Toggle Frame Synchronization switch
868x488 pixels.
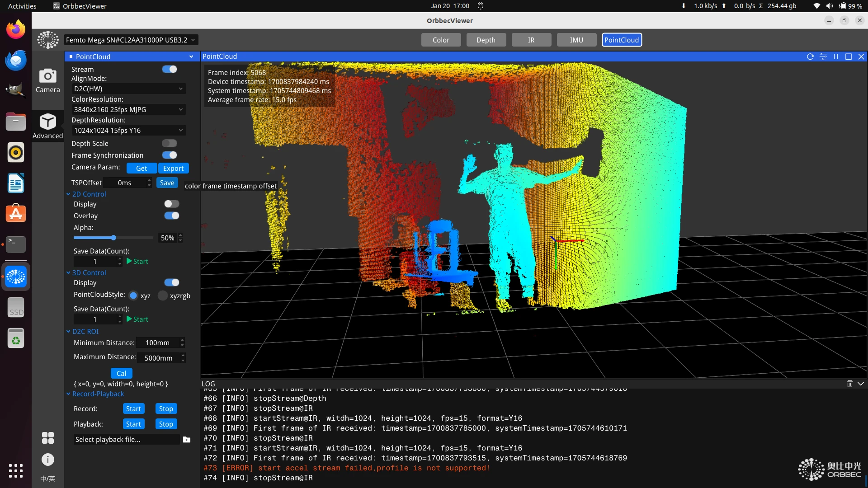coord(170,155)
